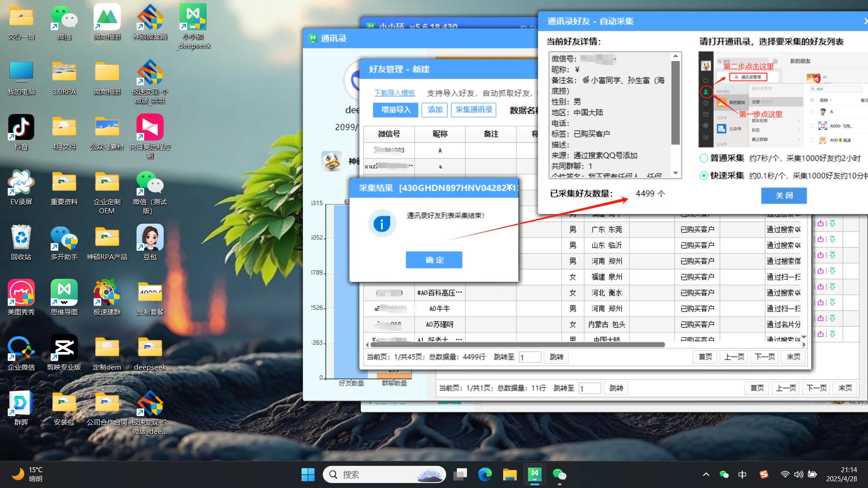Click scrollbar down arrow in 当前好友详情 box
Screen dimensions: 868x488
[x=675, y=174]
